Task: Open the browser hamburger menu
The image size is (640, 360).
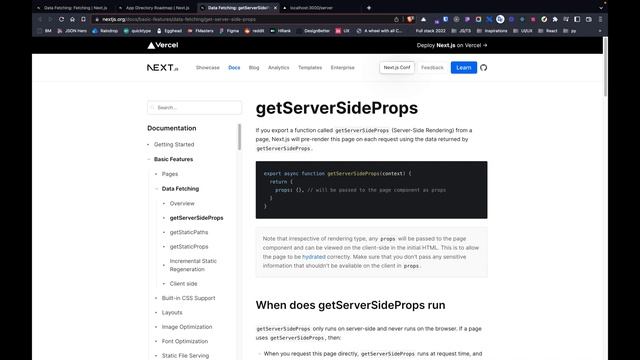Action: [600, 19]
